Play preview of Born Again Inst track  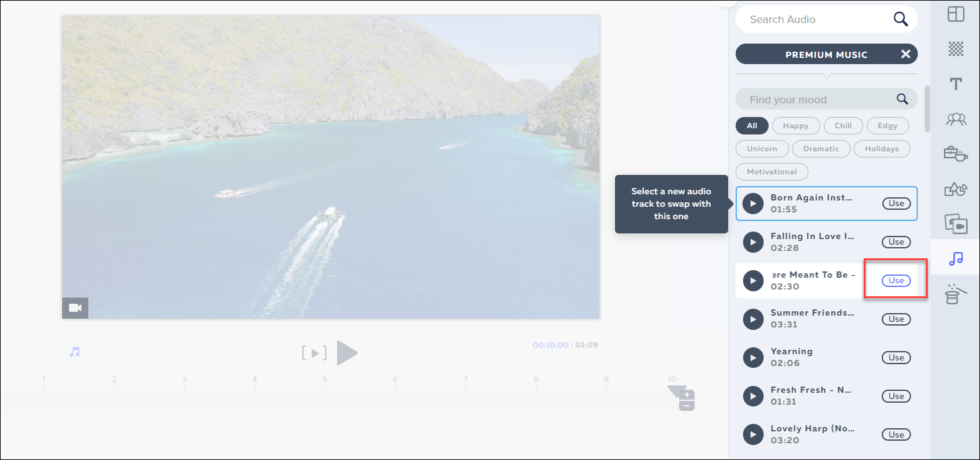click(753, 204)
